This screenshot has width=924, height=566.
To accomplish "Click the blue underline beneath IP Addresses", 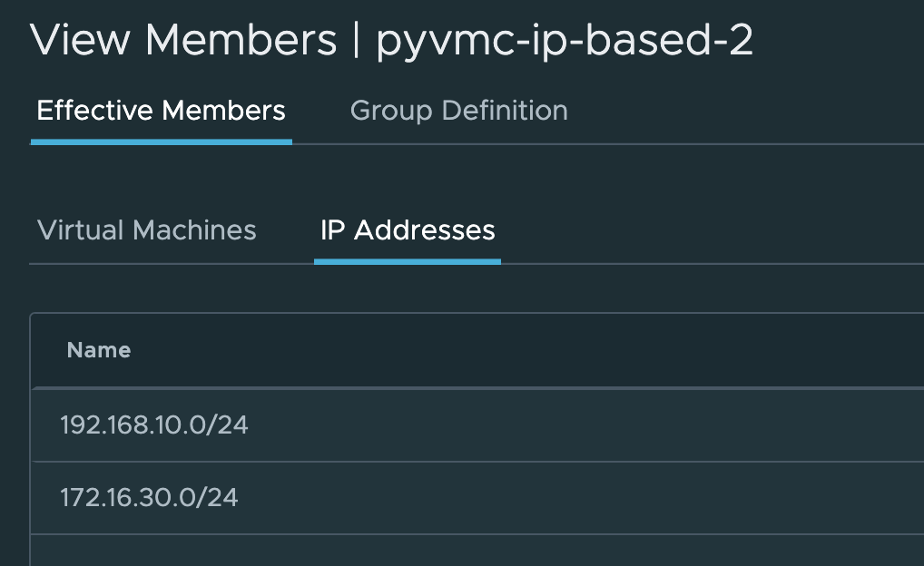I will [x=408, y=262].
